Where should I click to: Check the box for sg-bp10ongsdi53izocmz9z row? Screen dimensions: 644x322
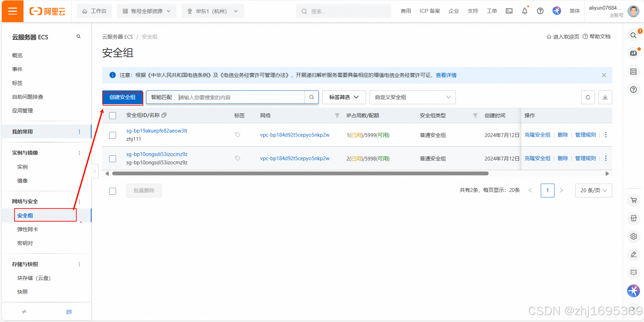113,159
